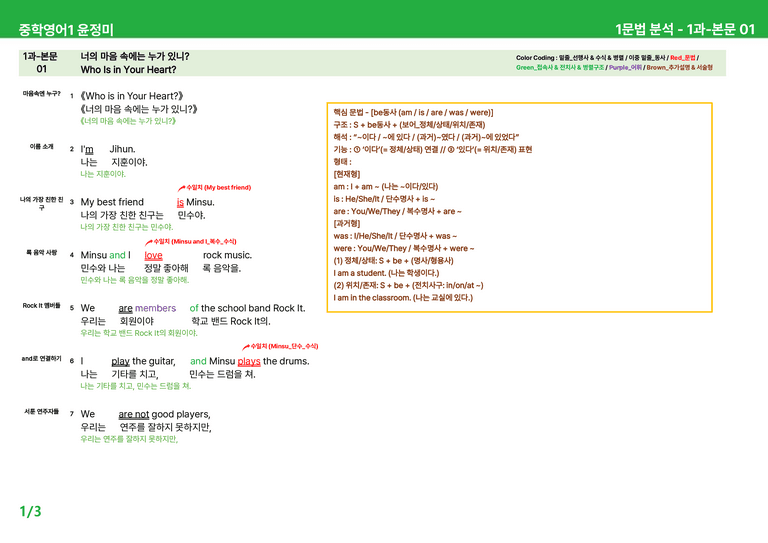Viewport: 768px width, 543px height.
Task: Click the '[과거형]' label in the grammar box
Action: [x=346, y=224]
